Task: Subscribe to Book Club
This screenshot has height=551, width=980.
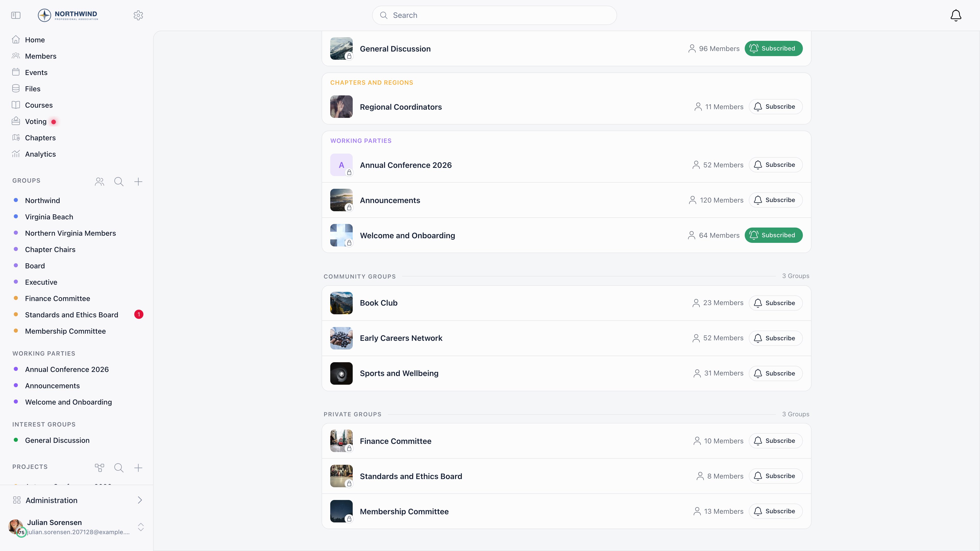Action: (x=775, y=303)
